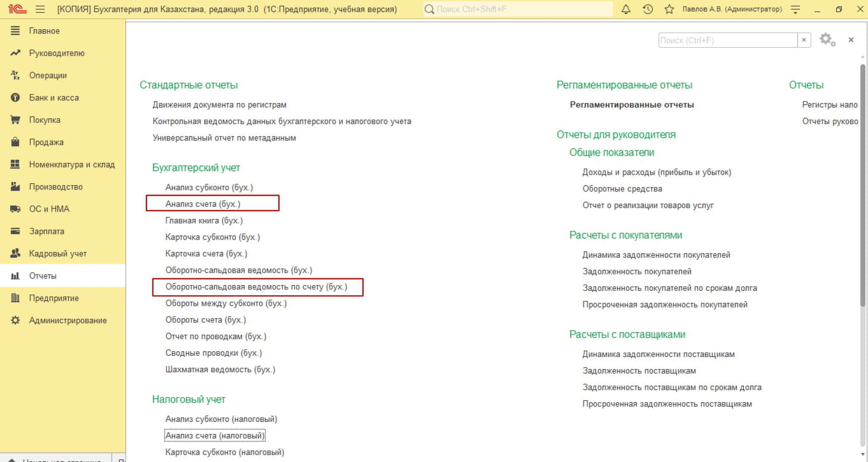Open Анализ счета (бух.) report
868x462 pixels.
pyautogui.click(x=203, y=204)
